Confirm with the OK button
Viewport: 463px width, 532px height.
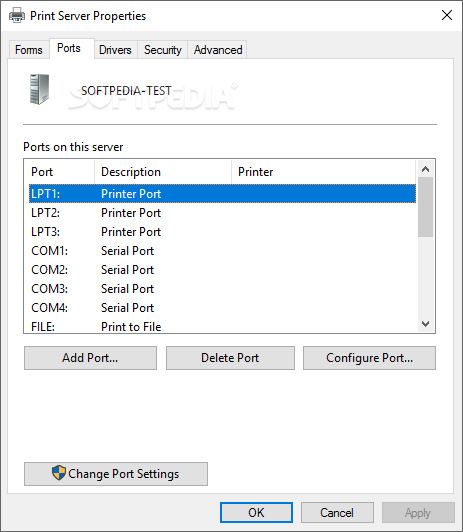[x=256, y=512]
